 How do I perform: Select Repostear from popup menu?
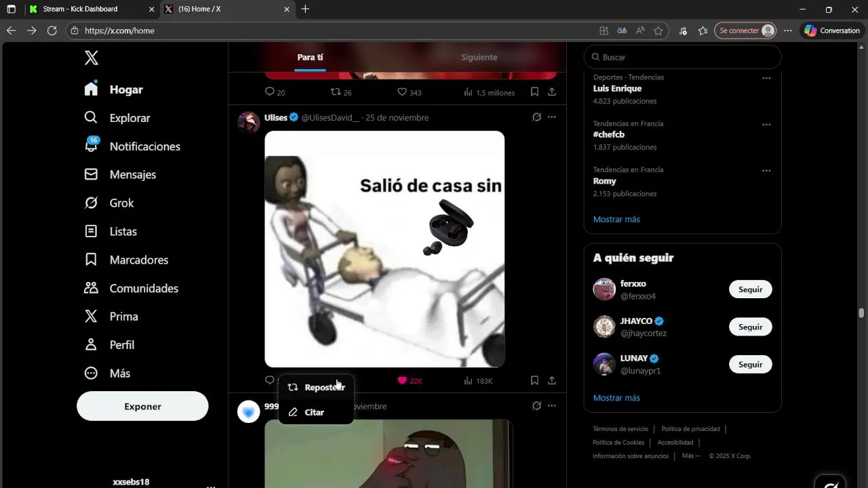tap(316, 388)
